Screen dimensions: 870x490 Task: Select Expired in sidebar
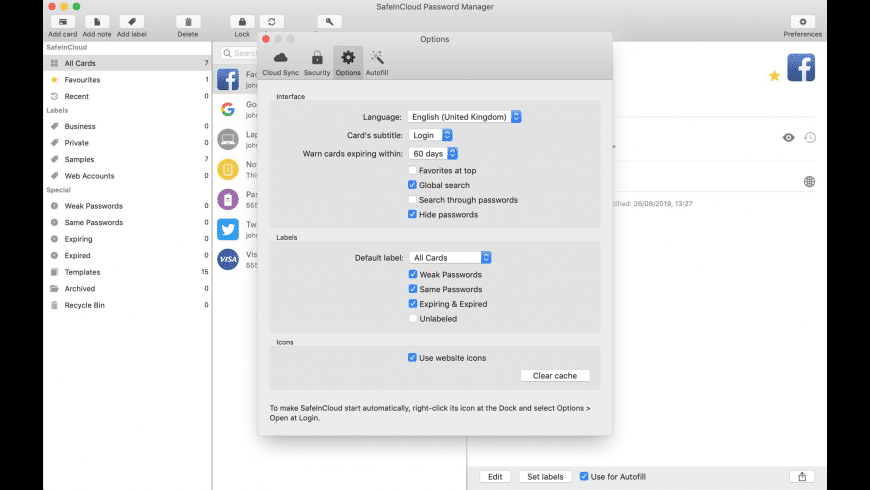pyautogui.click(x=128, y=256)
